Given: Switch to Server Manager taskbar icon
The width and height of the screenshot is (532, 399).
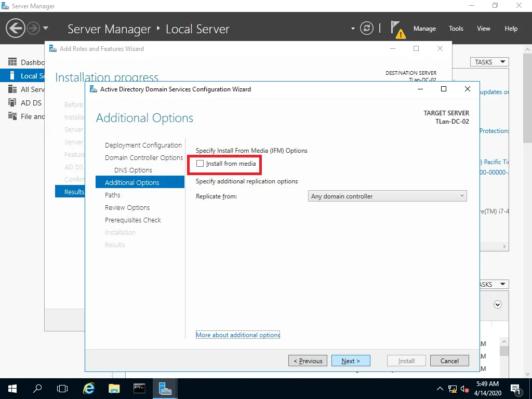Looking at the screenshot, I should click(x=165, y=389).
